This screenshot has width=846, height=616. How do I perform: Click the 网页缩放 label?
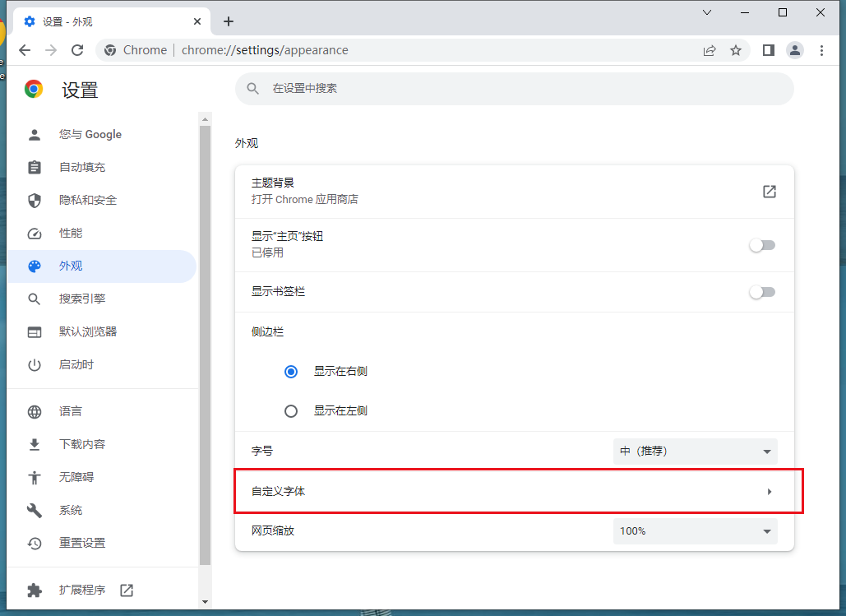273,530
